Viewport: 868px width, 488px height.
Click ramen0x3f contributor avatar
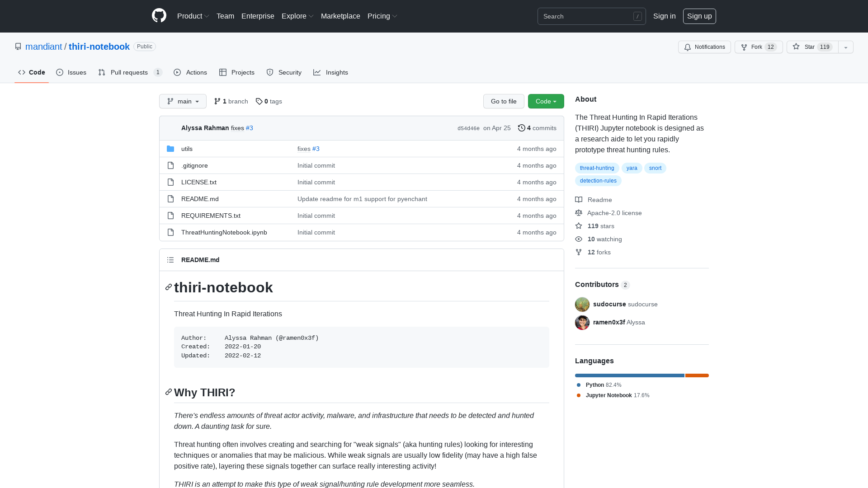582,323
